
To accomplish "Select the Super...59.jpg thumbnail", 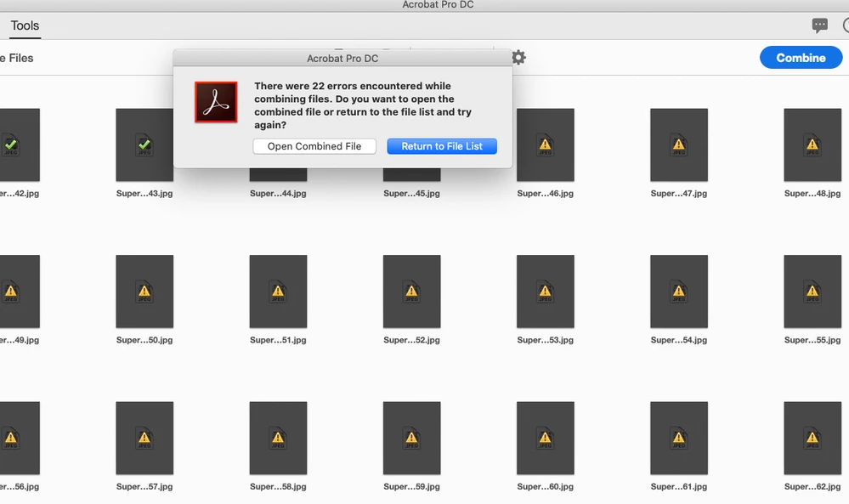I will [x=412, y=438].
